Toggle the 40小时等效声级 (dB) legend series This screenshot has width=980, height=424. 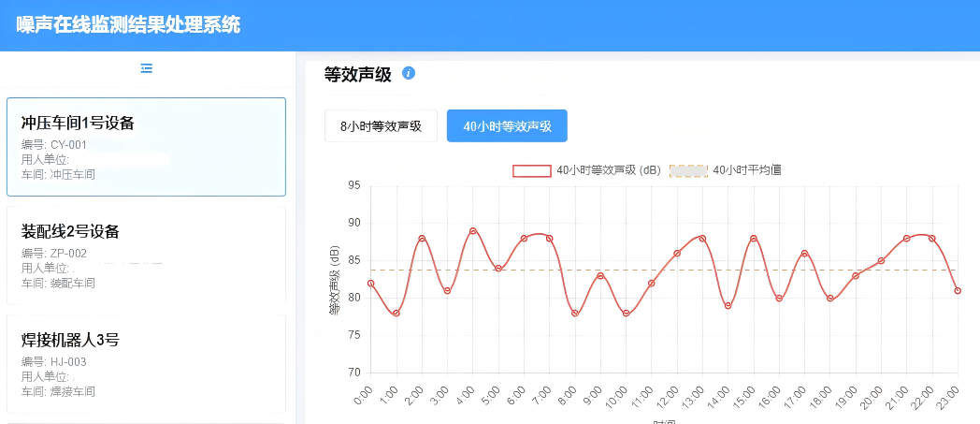click(609, 170)
